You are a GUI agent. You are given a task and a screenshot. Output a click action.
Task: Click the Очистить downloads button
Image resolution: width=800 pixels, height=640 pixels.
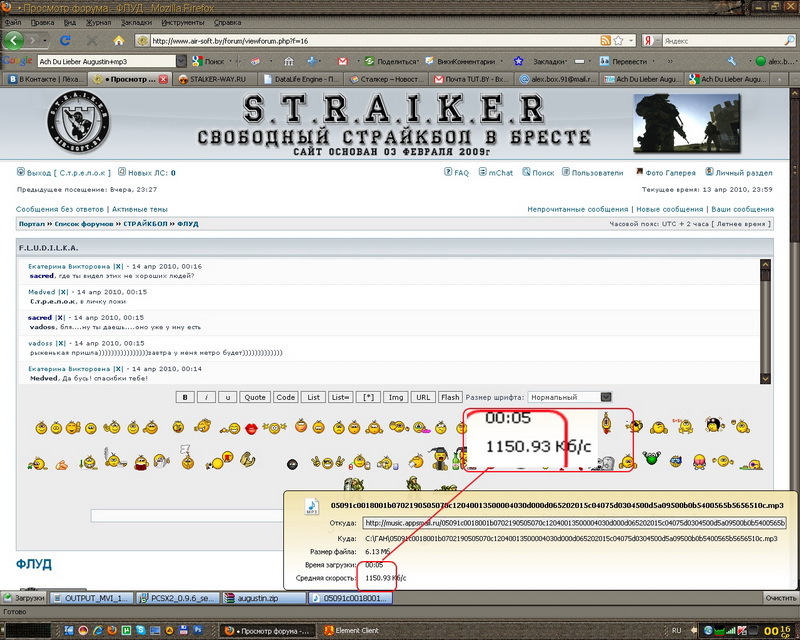(x=781, y=598)
